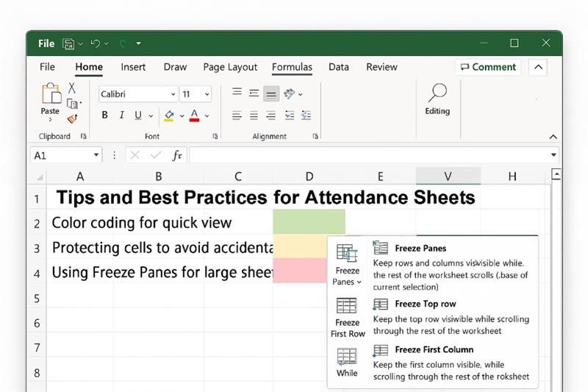Choose Freeze First Column option
The height and width of the screenshot is (392, 588).
(434, 350)
